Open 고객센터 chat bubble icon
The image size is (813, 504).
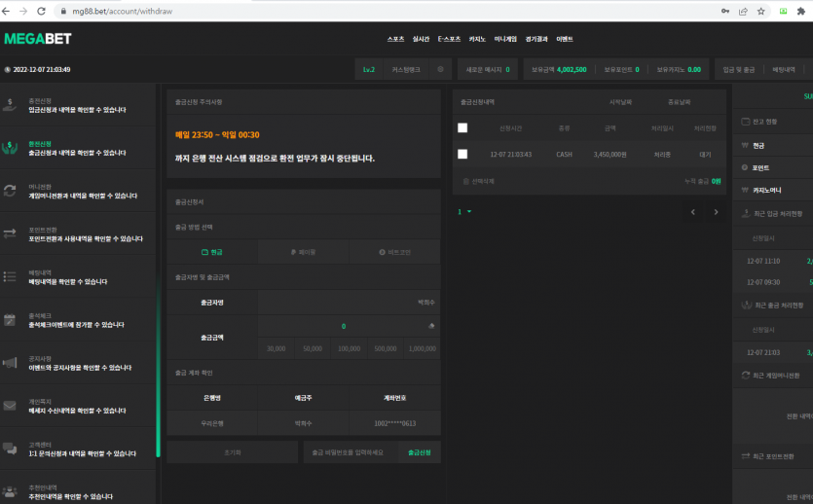click(10, 448)
